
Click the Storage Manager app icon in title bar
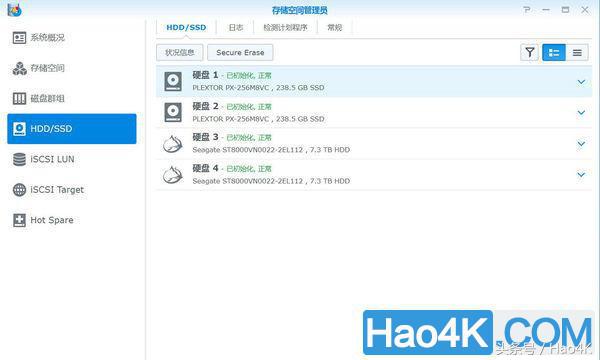pos(15,10)
